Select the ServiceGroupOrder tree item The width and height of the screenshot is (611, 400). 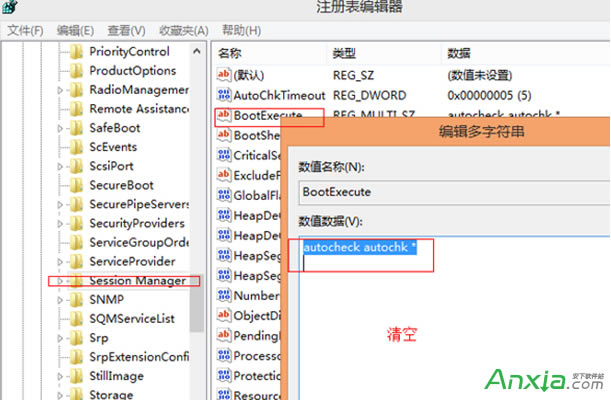(x=138, y=243)
